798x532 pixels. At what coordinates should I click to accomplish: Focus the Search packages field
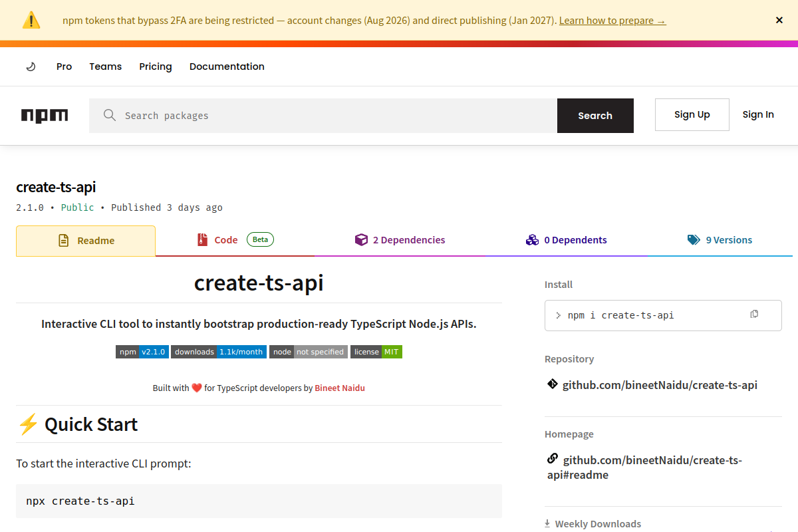[x=323, y=116]
